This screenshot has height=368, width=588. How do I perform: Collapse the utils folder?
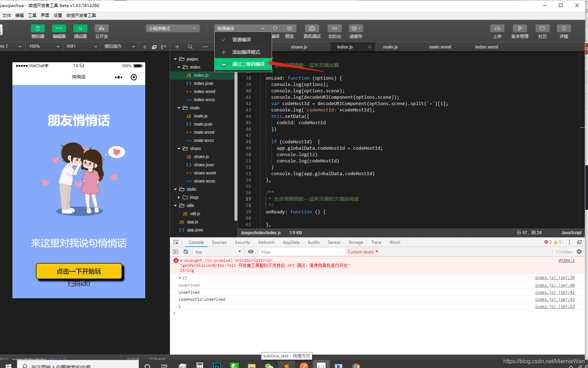(175, 206)
